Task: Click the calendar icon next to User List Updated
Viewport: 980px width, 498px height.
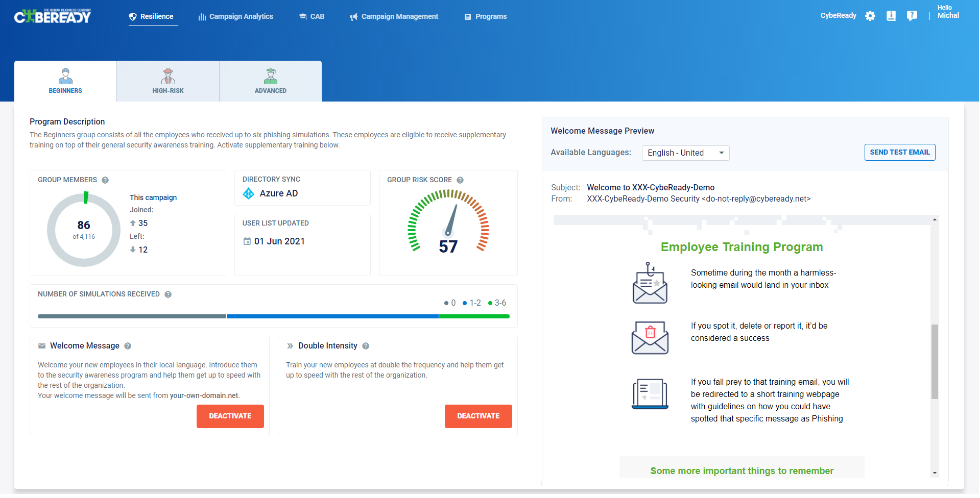Action: click(x=247, y=241)
